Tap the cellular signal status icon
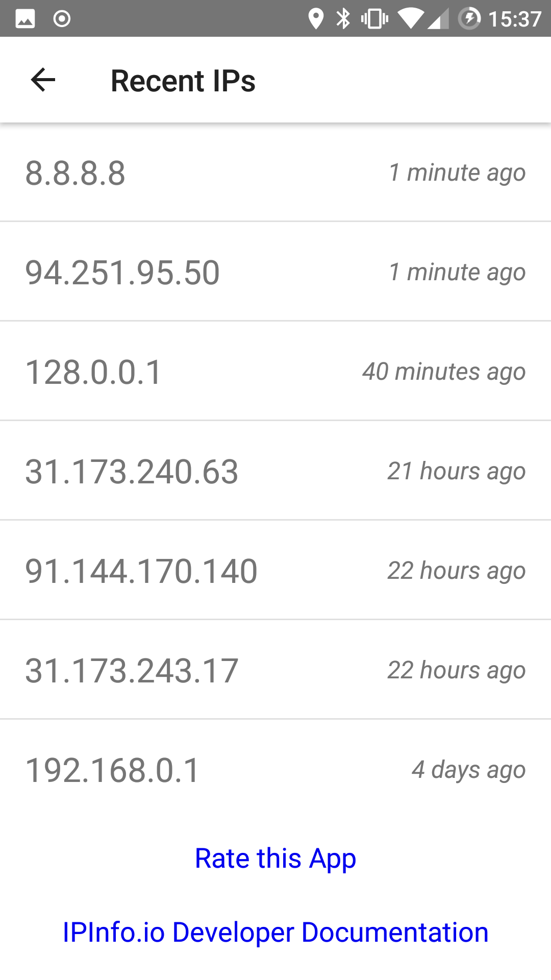 (x=439, y=19)
